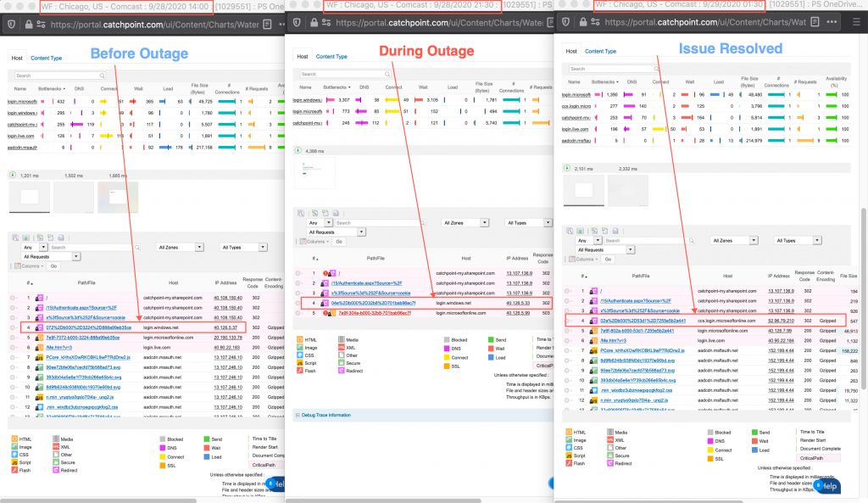Image resolution: width=868 pixels, height=503 pixels.
Task: Click the horizontal scrollbar at the bottom of left window
Action: point(98,500)
